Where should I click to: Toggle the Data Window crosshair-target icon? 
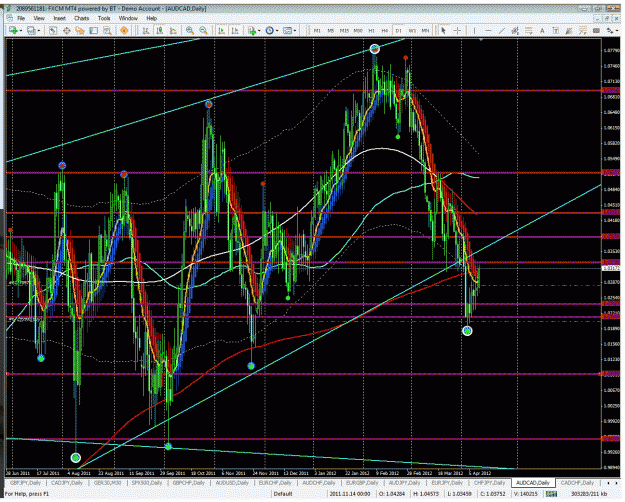point(67,31)
